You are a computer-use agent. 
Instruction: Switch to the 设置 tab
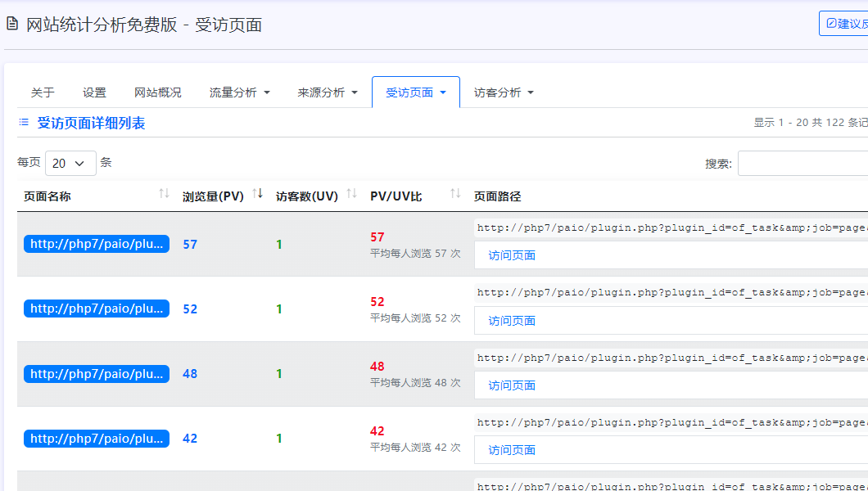pyautogui.click(x=94, y=92)
